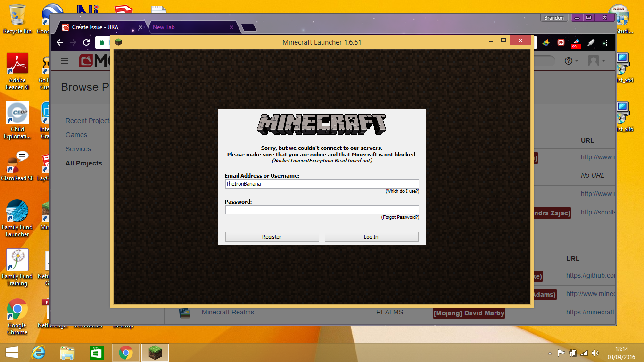This screenshot has height=362, width=644.
Task: Click the network signal icon in system tray
Action: point(584,353)
